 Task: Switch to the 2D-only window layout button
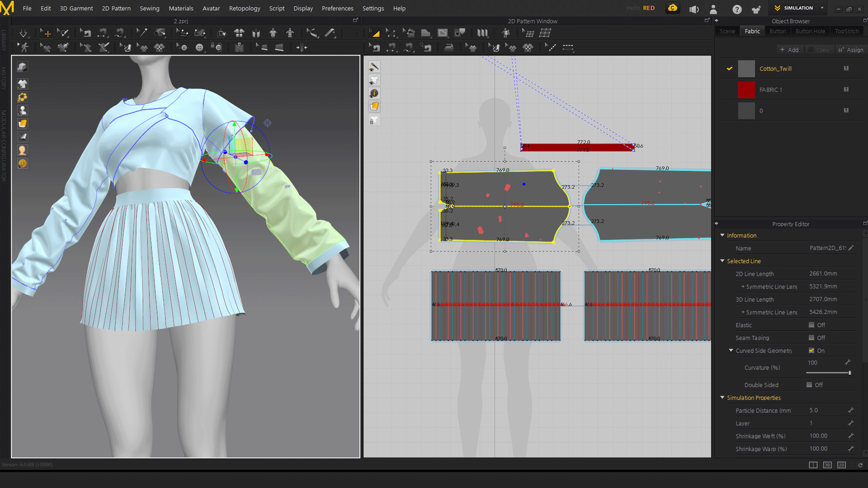(x=841, y=465)
